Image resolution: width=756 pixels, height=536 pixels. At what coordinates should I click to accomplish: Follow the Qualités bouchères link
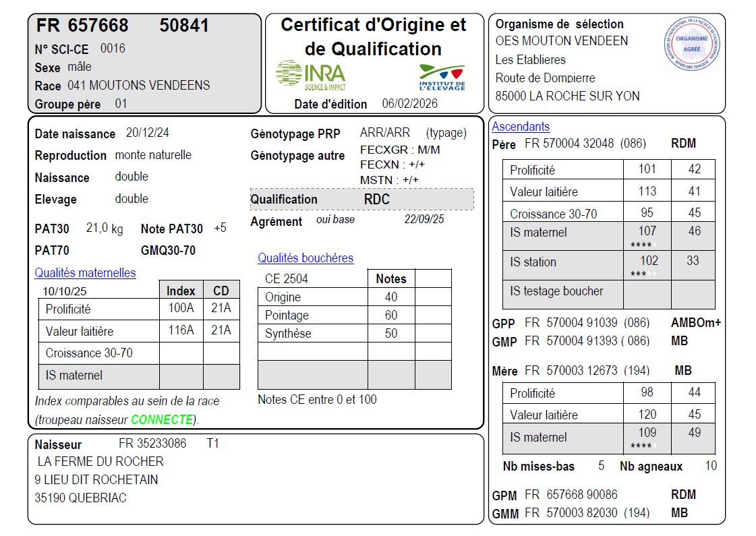pos(305,258)
